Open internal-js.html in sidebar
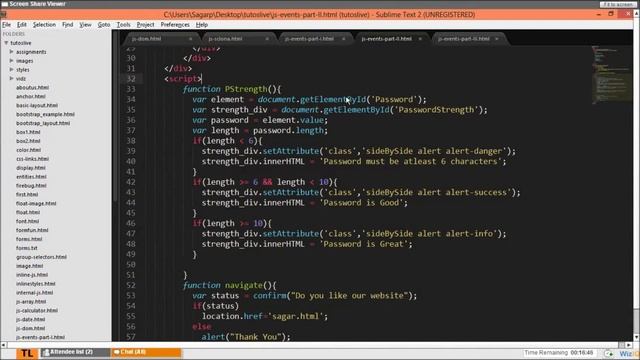640x360 pixels. click(x=34, y=293)
